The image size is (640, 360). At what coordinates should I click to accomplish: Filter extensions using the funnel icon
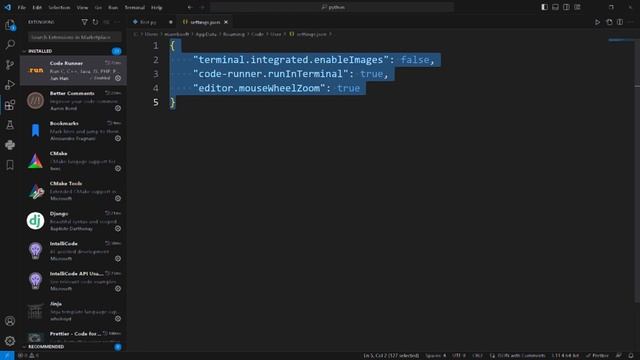coord(84,22)
